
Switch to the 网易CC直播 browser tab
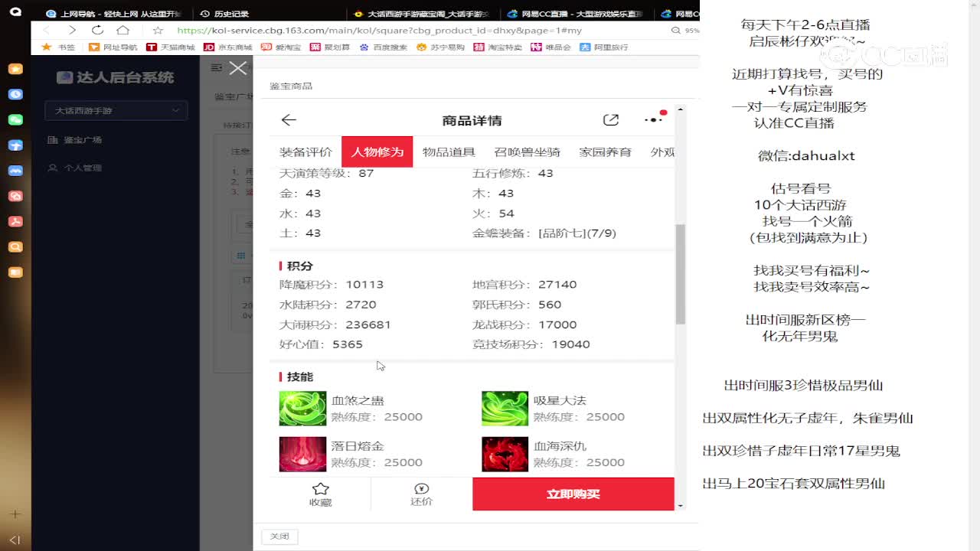tap(573, 14)
